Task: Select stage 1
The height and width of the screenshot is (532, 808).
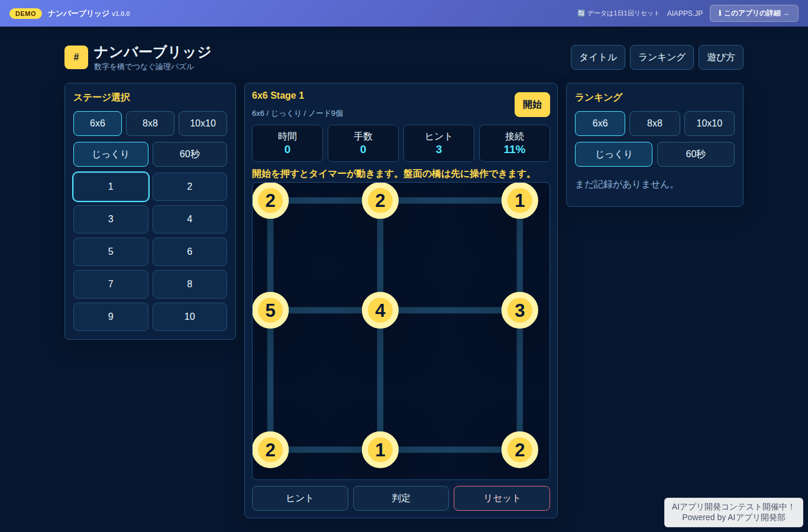Action: pyautogui.click(x=111, y=187)
